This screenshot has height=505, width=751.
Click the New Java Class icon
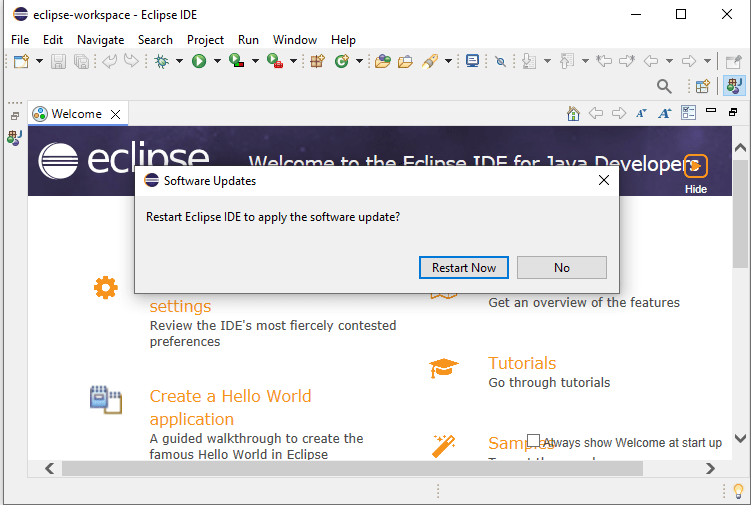pos(342,61)
